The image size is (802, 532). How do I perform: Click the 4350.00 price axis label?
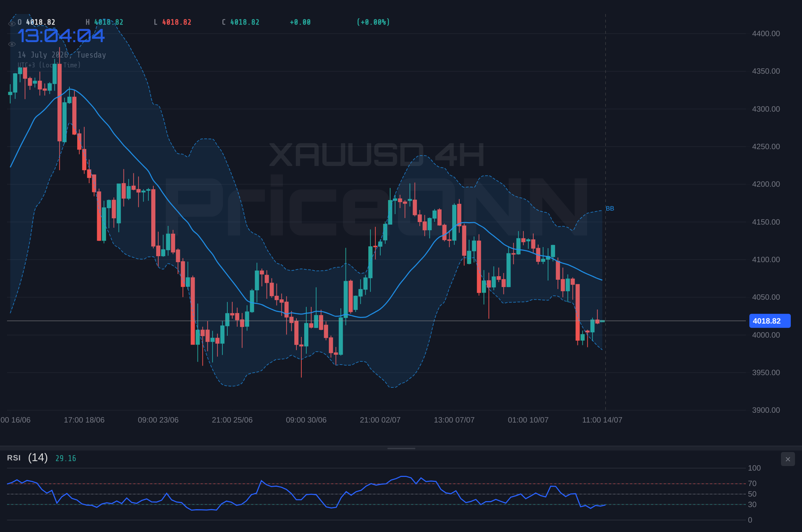766,71
